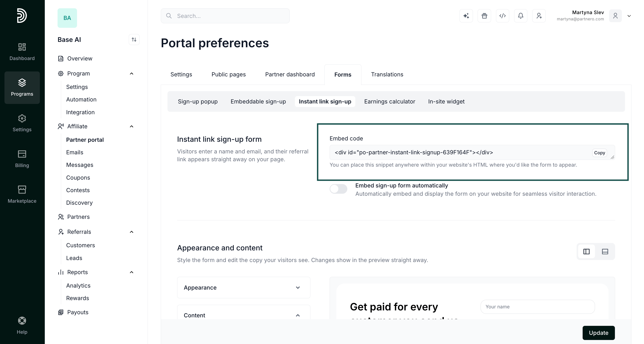Viewport: 644px width, 344px height.
Task: Click the user avatar icon
Action: click(x=616, y=16)
